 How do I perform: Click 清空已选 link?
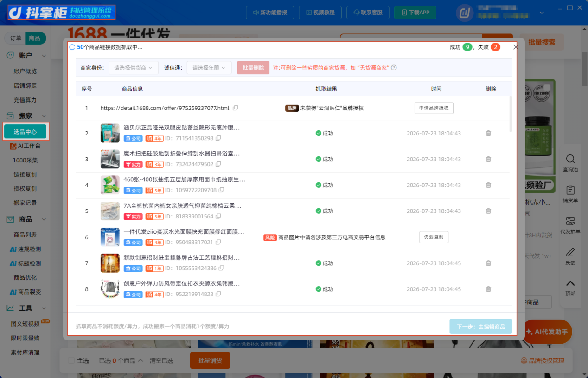(x=161, y=360)
